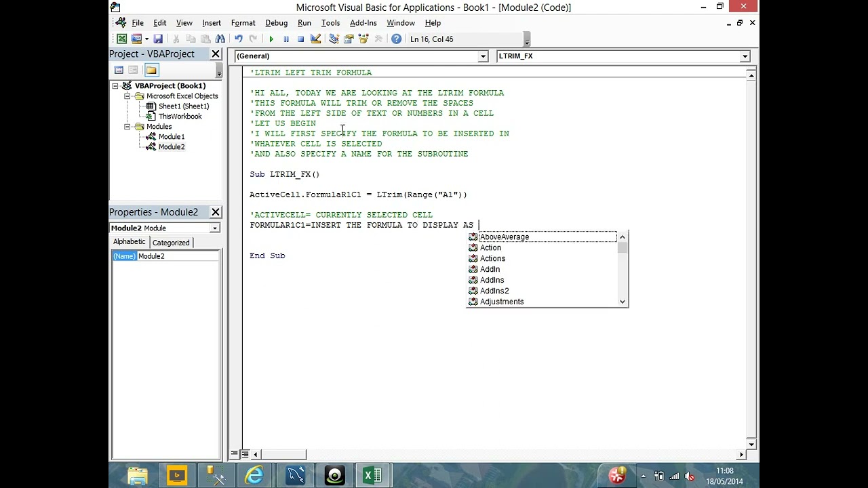
Task: Open File Explorer from the taskbar
Action: [138, 476]
